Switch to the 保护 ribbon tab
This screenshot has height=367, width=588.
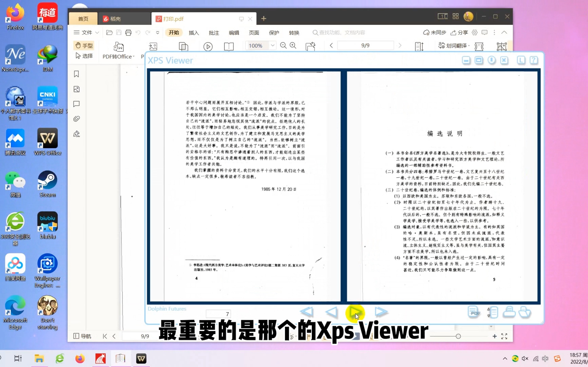pyautogui.click(x=274, y=32)
